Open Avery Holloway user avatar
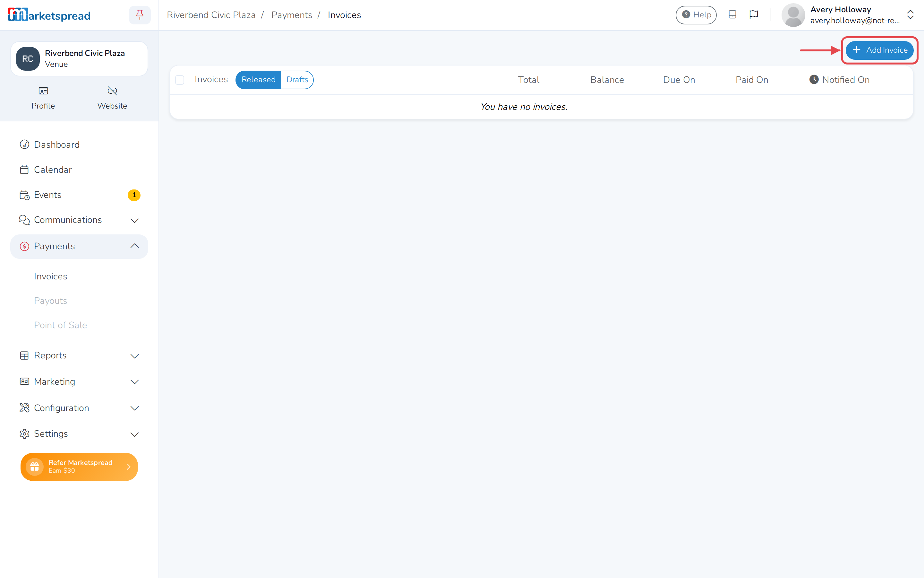The height and width of the screenshot is (578, 924). pos(793,15)
